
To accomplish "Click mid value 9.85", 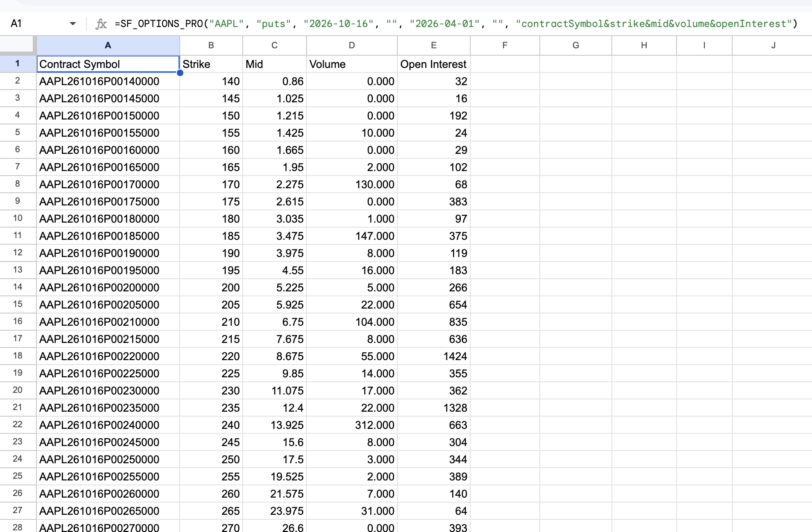I will [275, 374].
